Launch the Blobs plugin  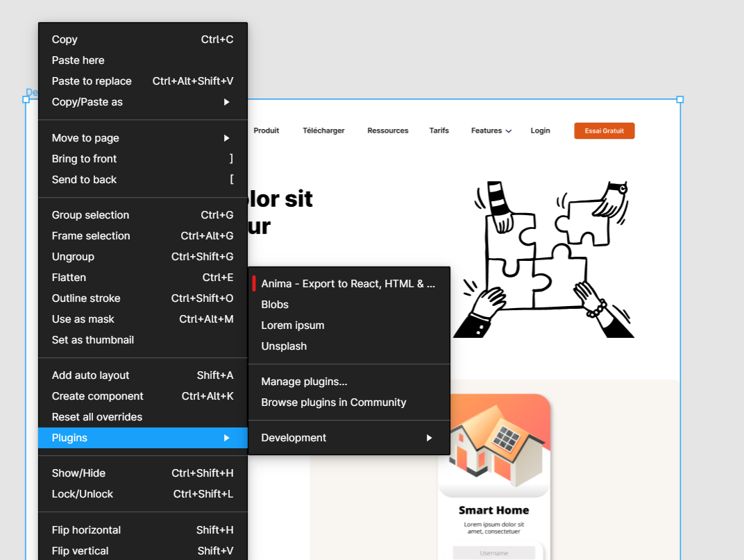click(x=349, y=305)
